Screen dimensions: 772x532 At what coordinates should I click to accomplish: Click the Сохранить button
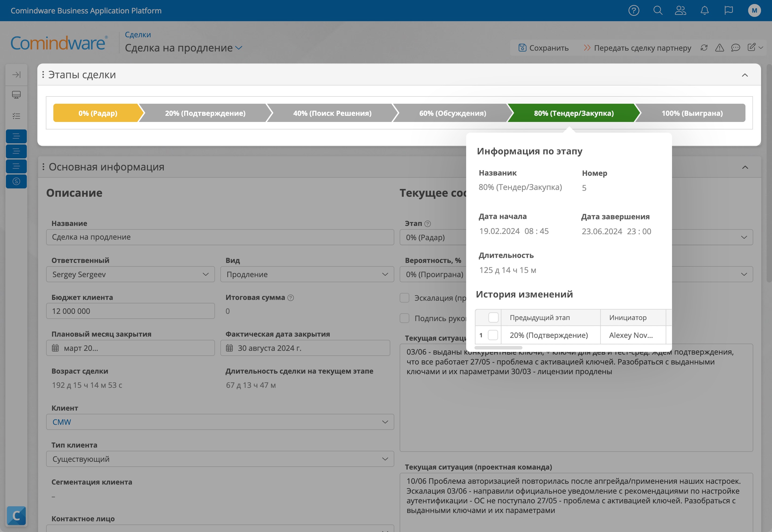tap(543, 48)
